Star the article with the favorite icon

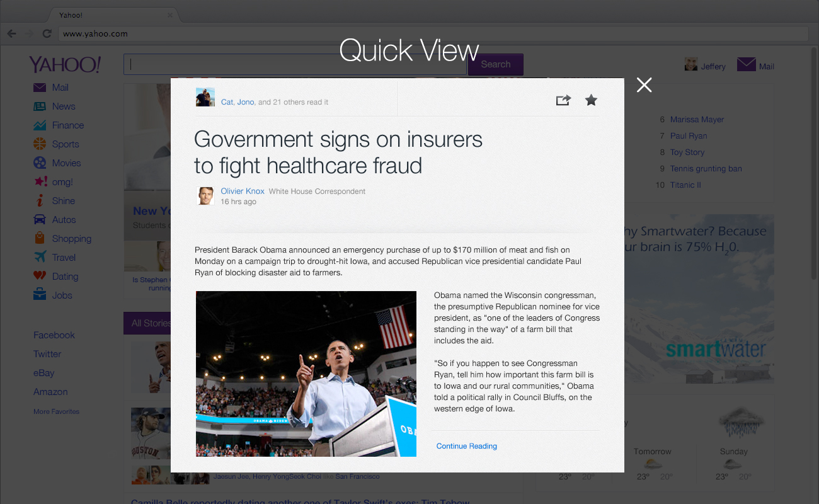pyautogui.click(x=591, y=100)
